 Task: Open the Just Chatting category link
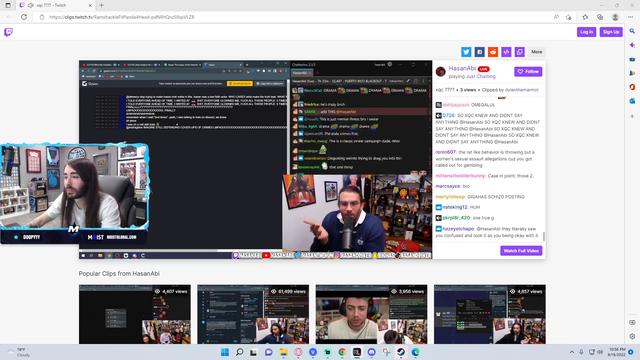(481, 76)
